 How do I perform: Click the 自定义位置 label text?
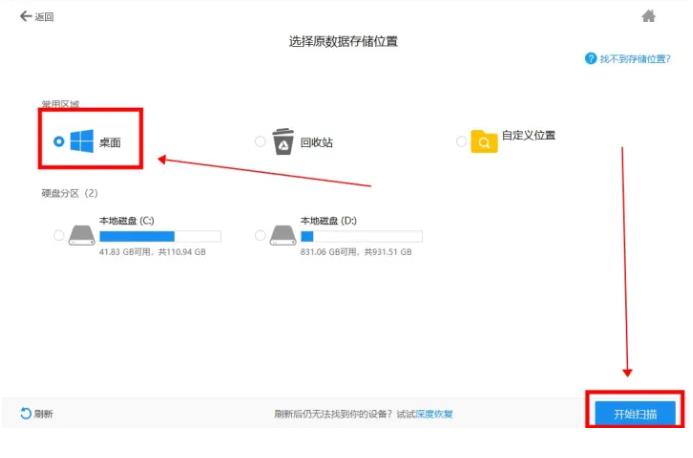tap(529, 135)
